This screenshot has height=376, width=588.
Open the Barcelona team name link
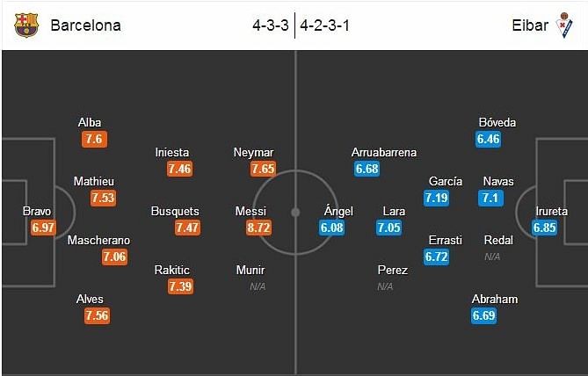(85, 25)
